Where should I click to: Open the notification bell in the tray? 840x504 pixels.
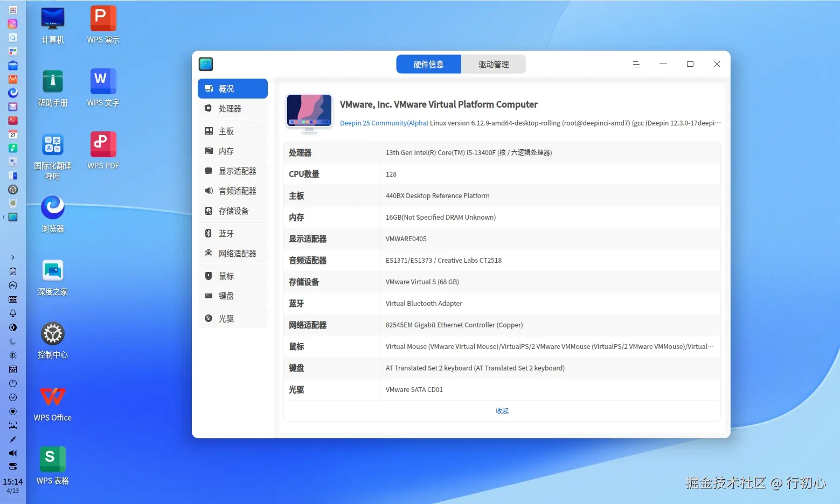[13, 313]
